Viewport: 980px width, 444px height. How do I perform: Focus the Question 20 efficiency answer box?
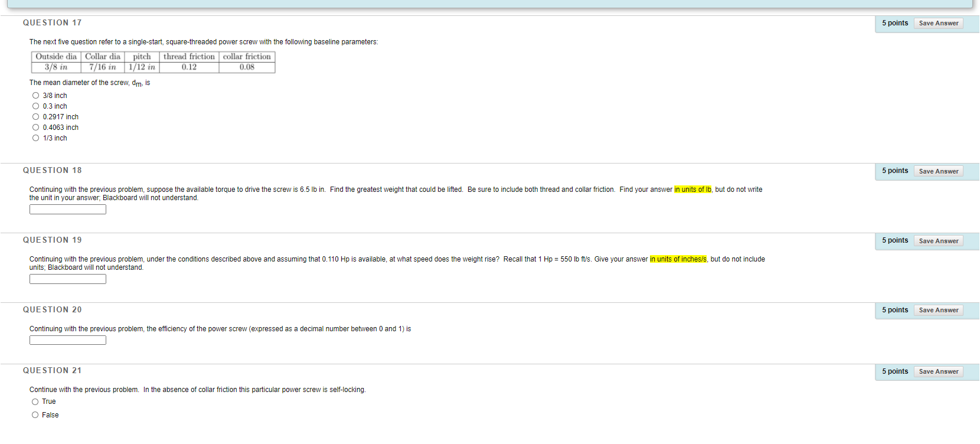coord(68,340)
